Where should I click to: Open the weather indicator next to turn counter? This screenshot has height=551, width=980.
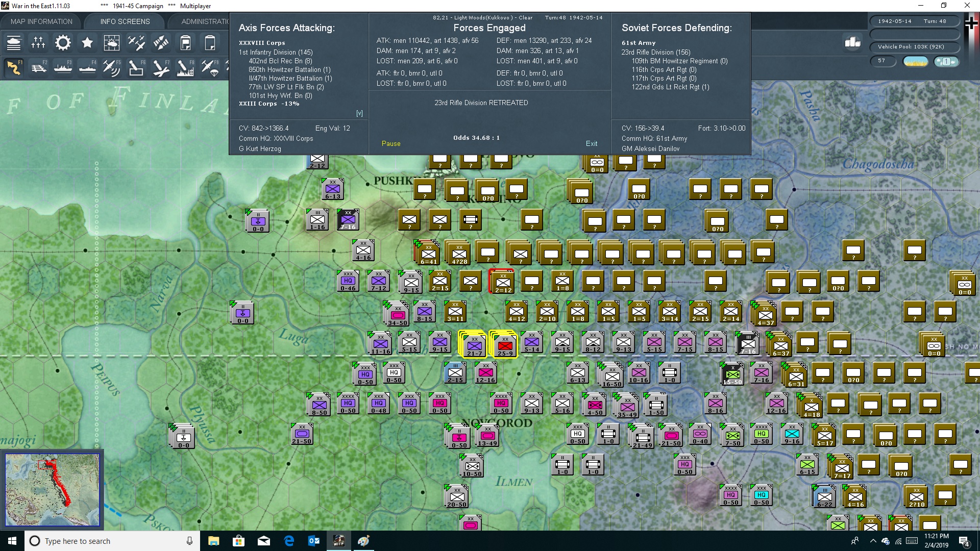(x=915, y=61)
